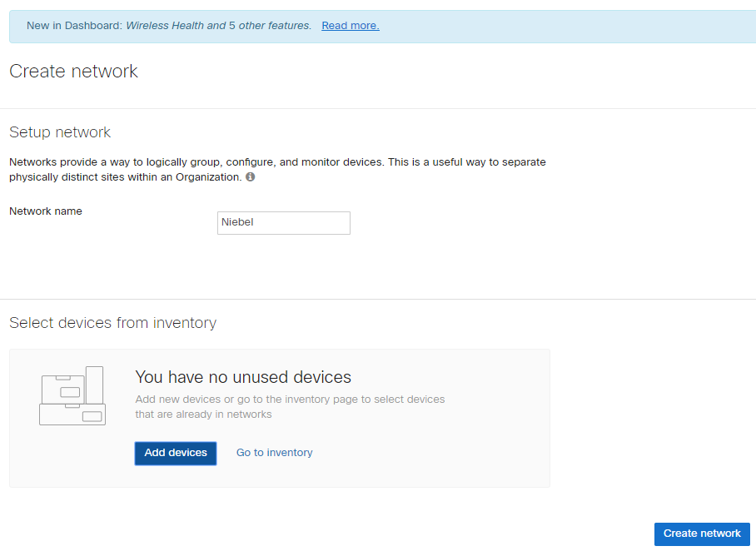Click the device boxes illustration
This screenshot has width=756, height=556.
pos(72,396)
